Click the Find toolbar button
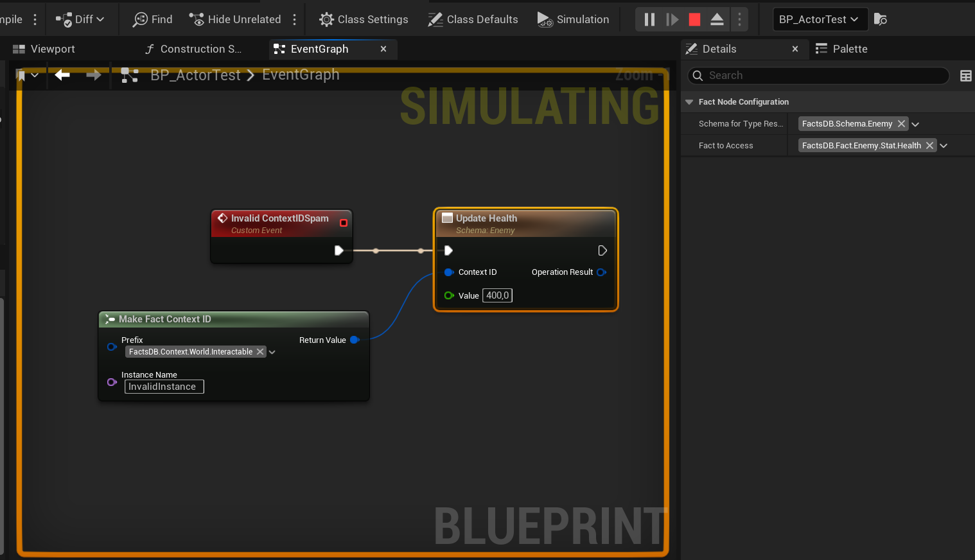 (152, 19)
